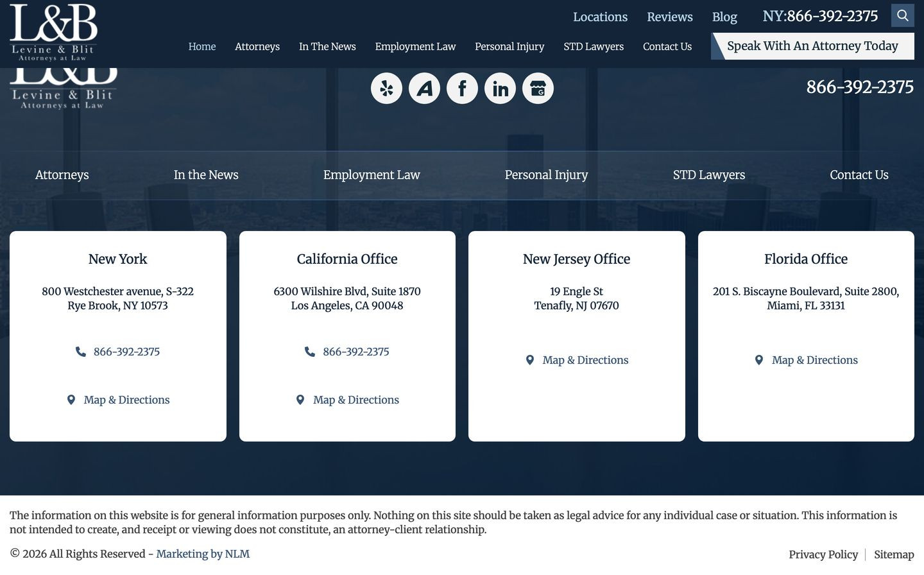The image size is (924, 575).
Task: Open the LinkedIn social icon
Action: pos(500,89)
